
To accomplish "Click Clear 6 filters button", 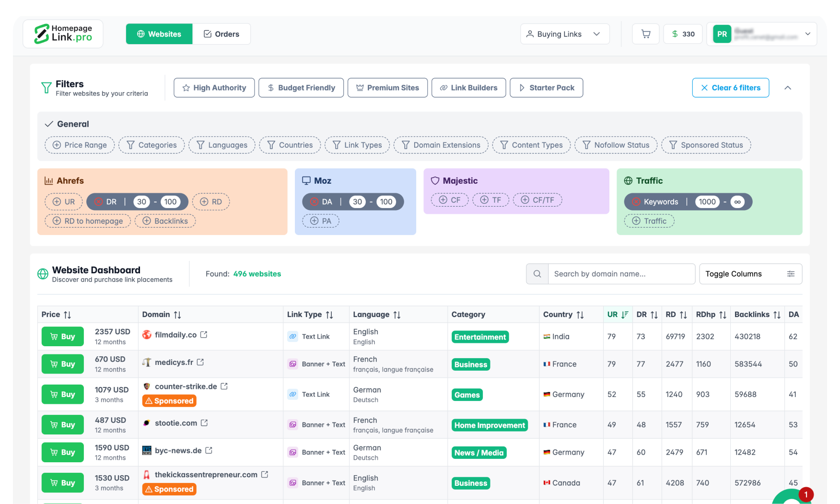I will click(x=731, y=88).
